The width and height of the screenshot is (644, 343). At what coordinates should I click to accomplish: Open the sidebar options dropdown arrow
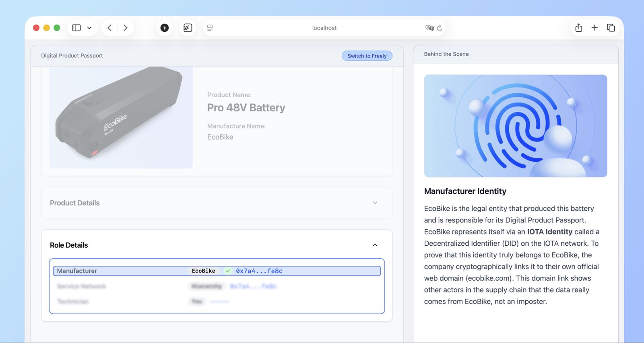click(x=89, y=28)
